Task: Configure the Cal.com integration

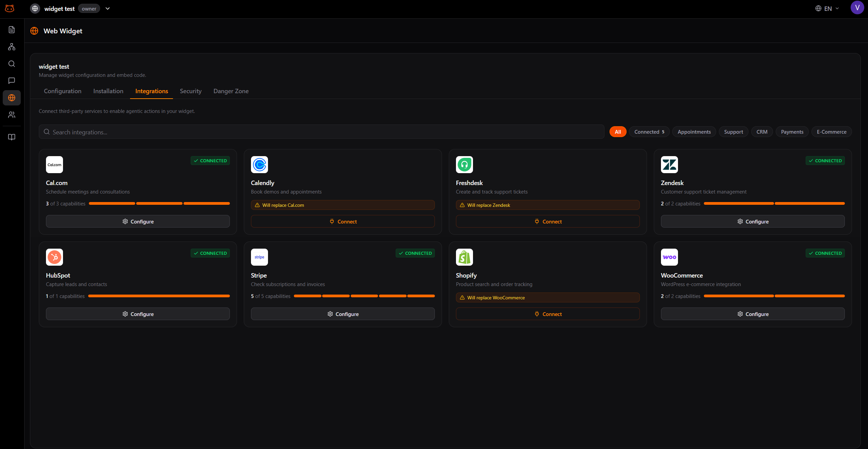Action: click(x=138, y=221)
